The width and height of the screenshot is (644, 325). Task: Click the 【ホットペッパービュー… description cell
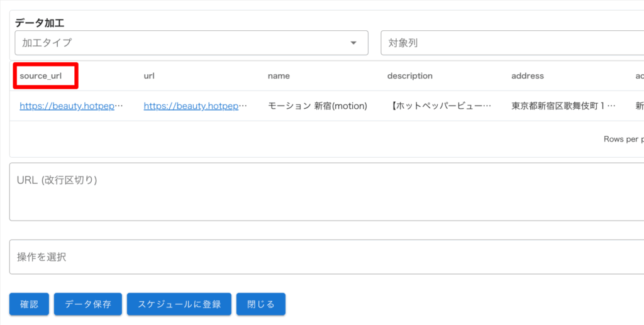[440, 106]
